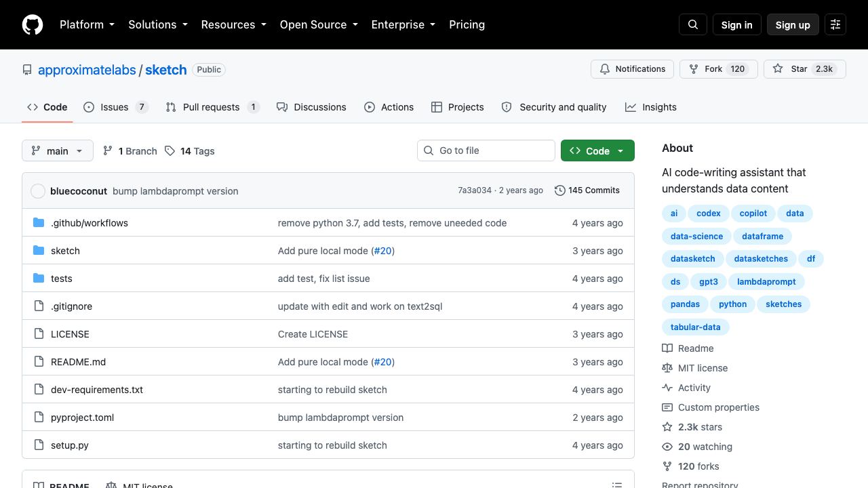Click the setup.py file icon

click(39, 445)
